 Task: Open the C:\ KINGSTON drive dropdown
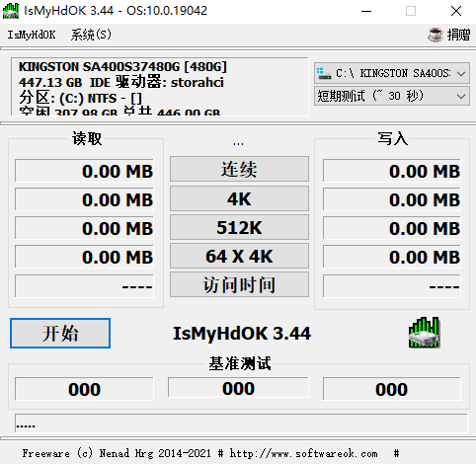pos(392,73)
